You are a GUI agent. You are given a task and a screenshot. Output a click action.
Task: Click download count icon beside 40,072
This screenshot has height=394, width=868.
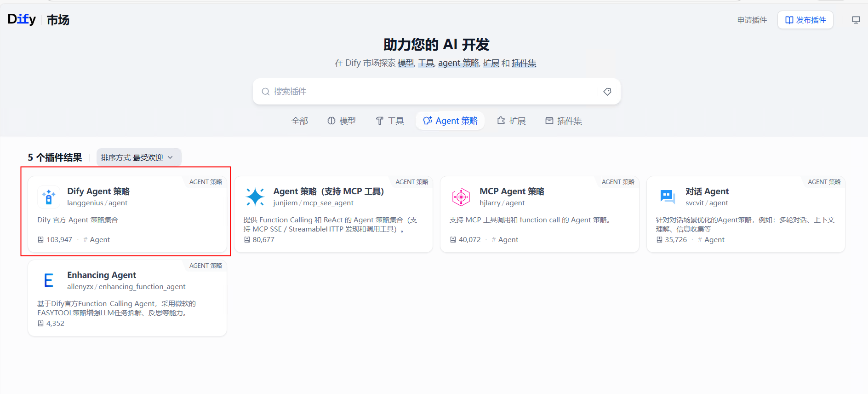click(x=453, y=240)
